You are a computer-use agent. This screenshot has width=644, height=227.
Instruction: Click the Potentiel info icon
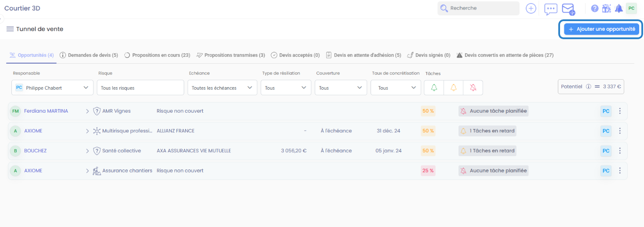[588, 87]
